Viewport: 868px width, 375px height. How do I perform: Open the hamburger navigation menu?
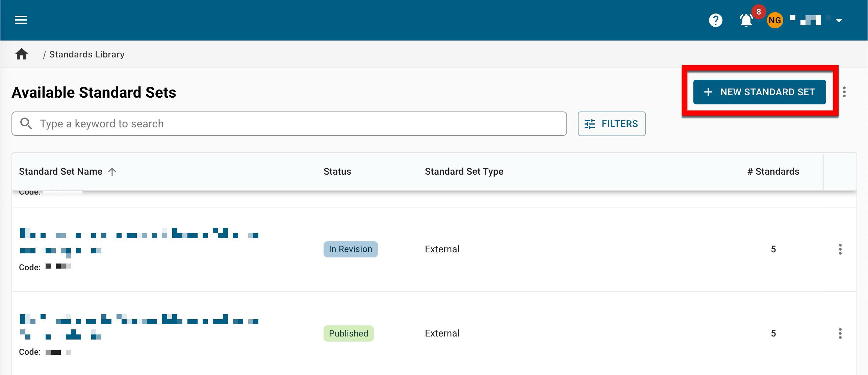pyautogui.click(x=21, y=20)
